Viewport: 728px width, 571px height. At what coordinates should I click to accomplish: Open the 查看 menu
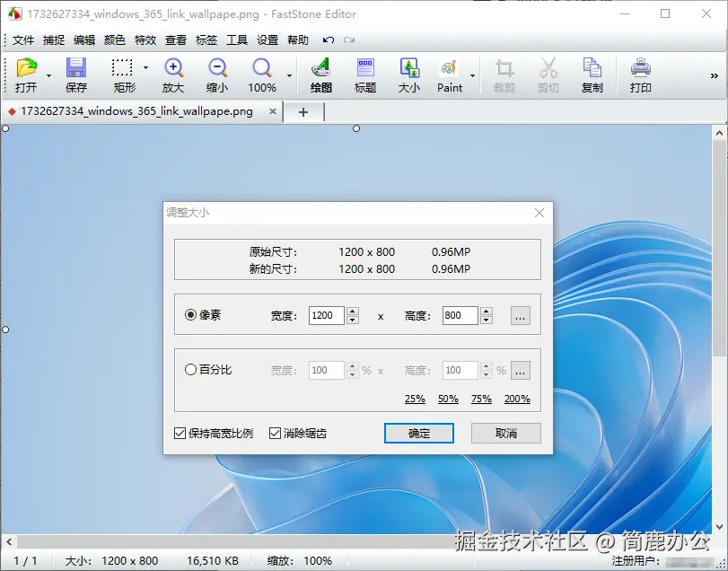(176, 40)
